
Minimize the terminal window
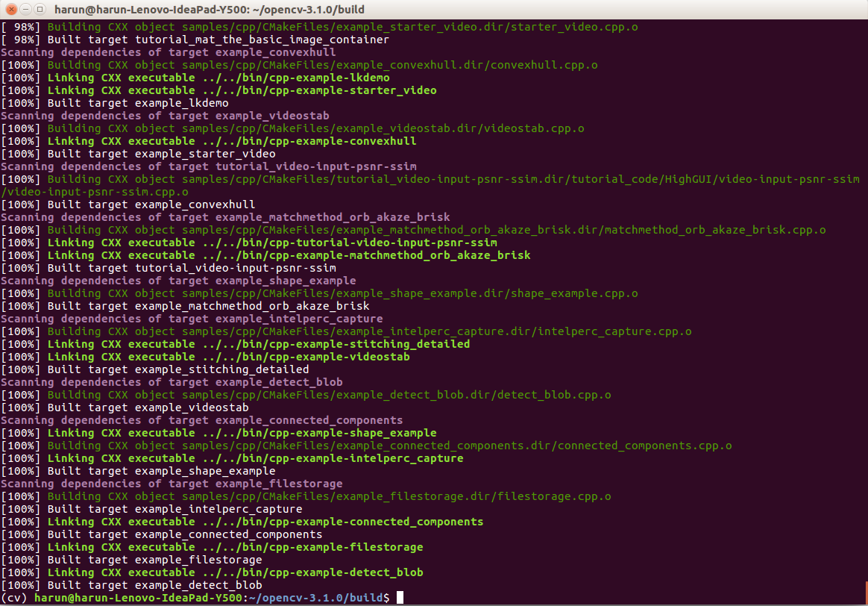click(x=25, y=9)
